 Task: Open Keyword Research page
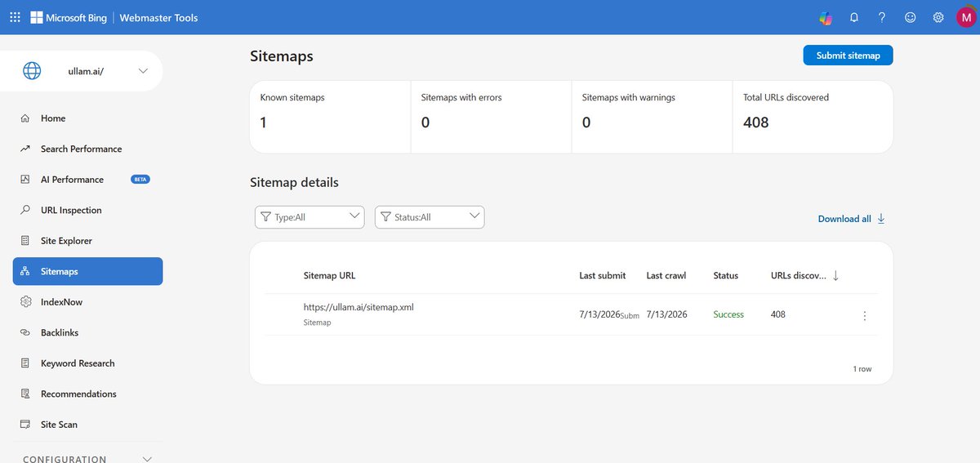(87, 363)
